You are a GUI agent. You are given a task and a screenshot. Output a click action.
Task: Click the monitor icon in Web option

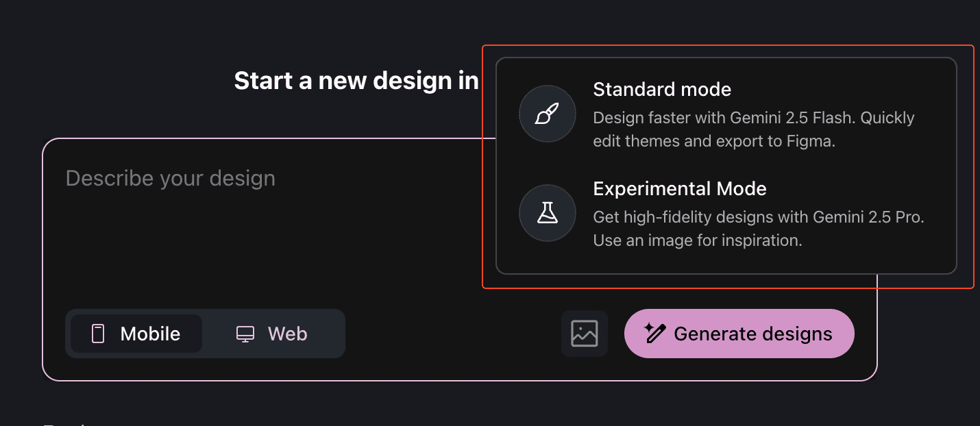click(245, 334)
